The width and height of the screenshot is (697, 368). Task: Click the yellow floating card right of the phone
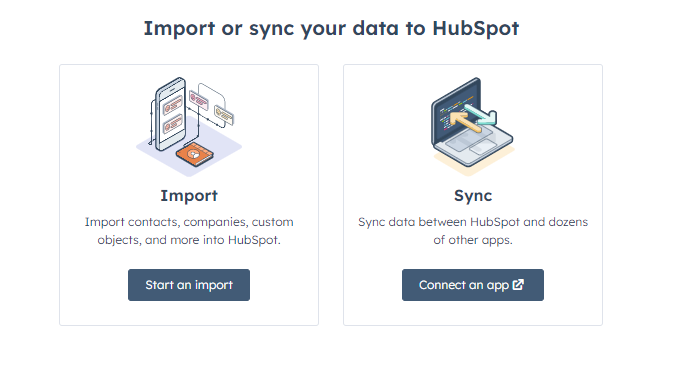[x=224, y=114]
